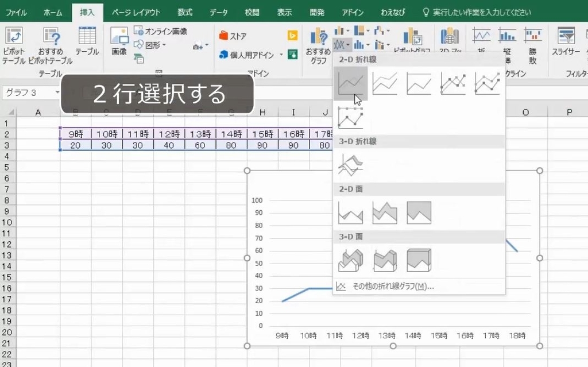Screen dimensions: 588x367
Task: Open the name box グラフ 3 dropdown
Action: 57,92
